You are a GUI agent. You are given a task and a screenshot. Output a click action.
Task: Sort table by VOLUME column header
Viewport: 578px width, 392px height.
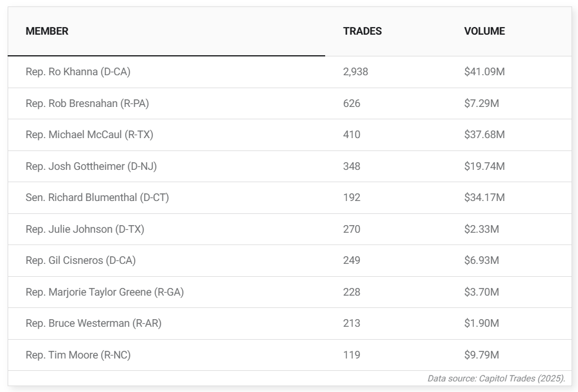(484, 31)
